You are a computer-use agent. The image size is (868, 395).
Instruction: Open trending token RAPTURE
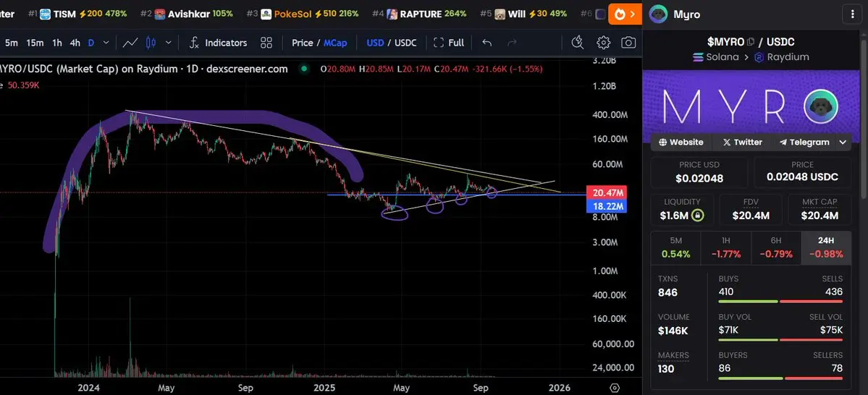pos(419,14)
